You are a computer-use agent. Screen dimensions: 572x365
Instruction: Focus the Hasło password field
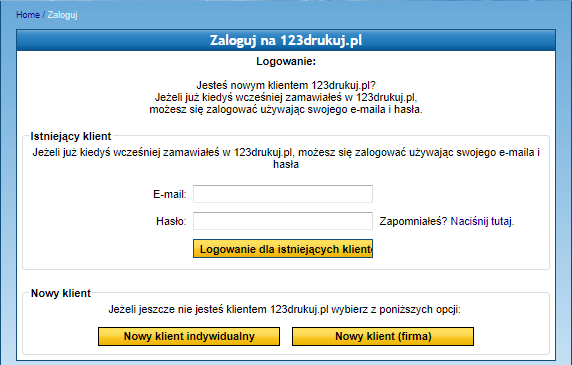coord(283,221)
